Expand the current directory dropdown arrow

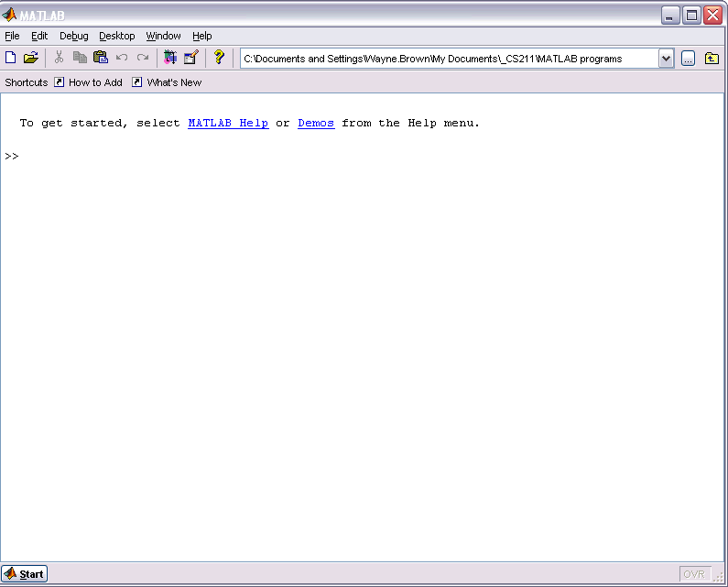click(666, 59)
